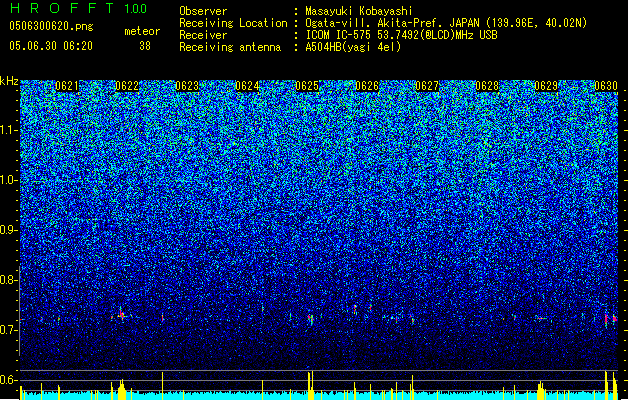Click the 0626 time marker
This screenshot has width=629, height=400.
(x=367, y=86)
